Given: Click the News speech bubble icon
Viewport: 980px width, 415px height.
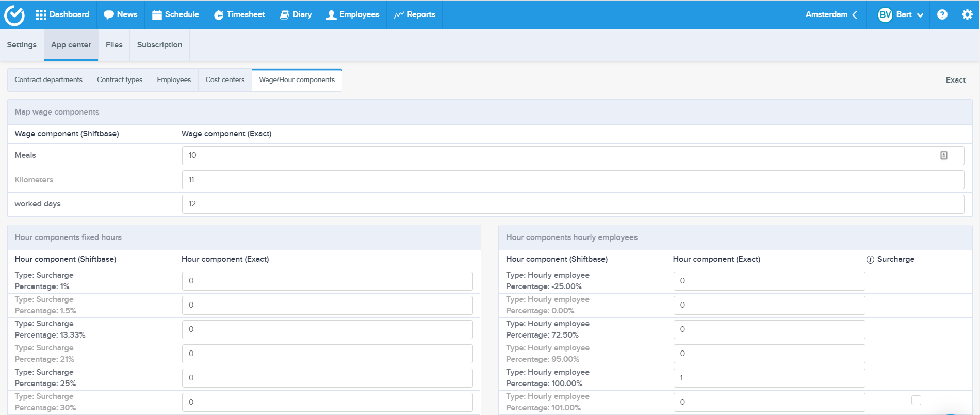Looking at the screenshot, I should pos(108,15).
